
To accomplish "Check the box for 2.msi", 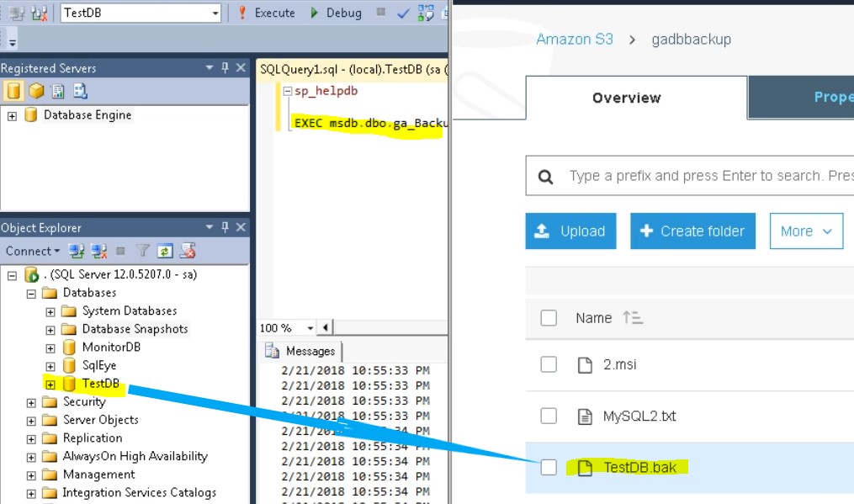I will click(x=549, y=364).
